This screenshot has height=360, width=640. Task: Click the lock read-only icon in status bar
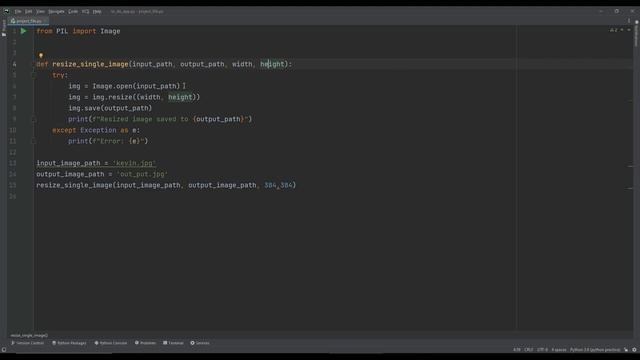(x=626, y=350)
